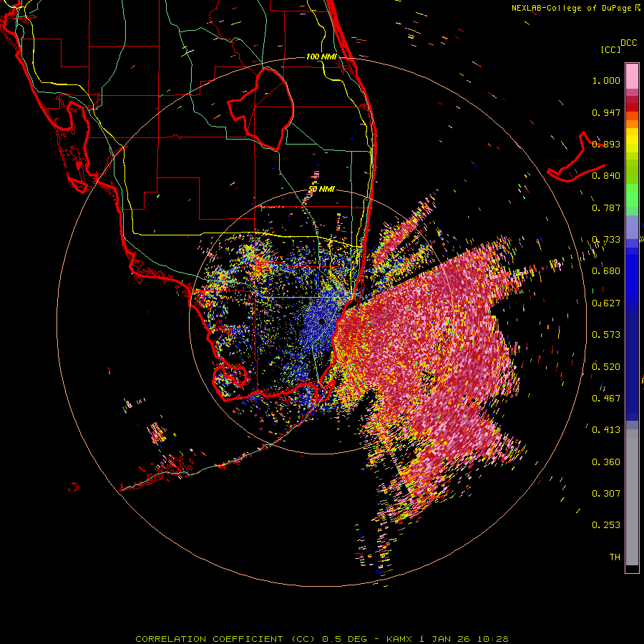Select the 0.787 scale value
Screen dimensions: 644x644
(606, 208)
